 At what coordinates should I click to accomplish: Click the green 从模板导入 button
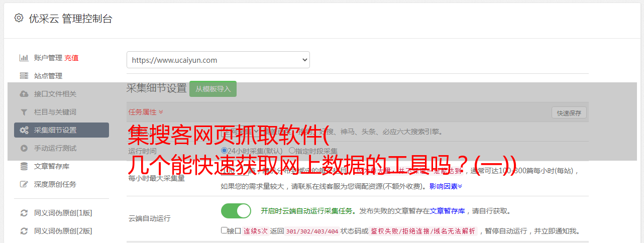(213, 89)
